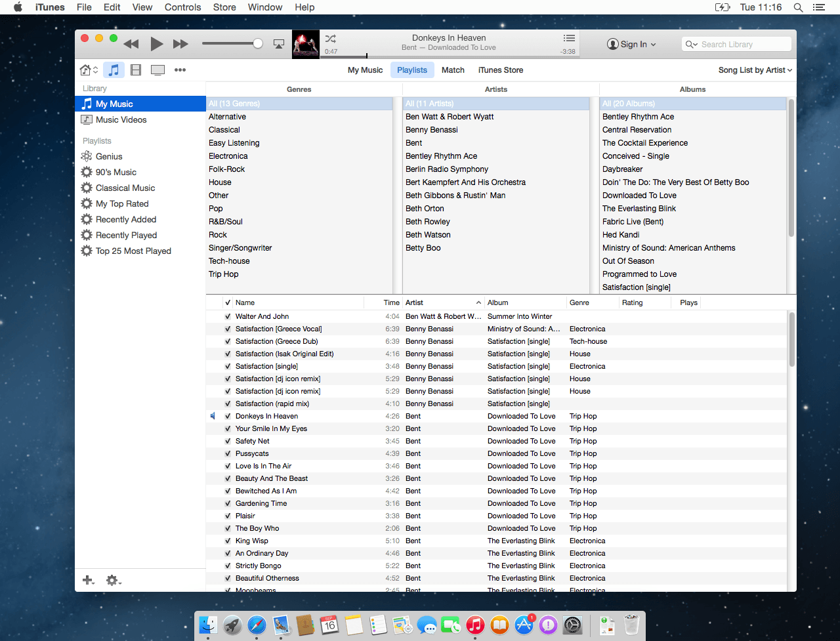
Task: Open the Recently Played playlist
Action: point(140,235)
